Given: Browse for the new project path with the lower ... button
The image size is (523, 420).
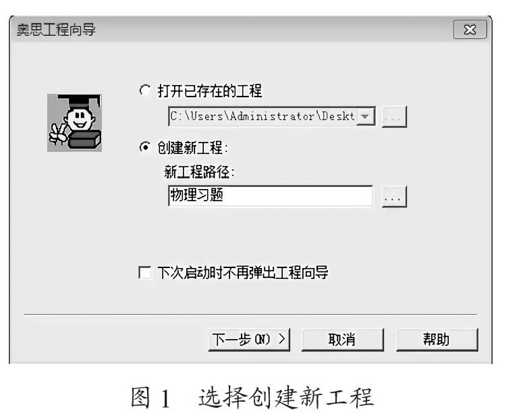Looking at the screenshot, I should [394, 196].
